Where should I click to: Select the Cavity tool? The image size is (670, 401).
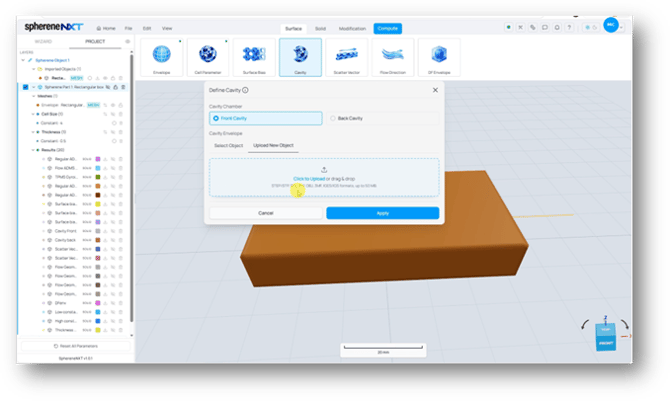tap(300, 57)
